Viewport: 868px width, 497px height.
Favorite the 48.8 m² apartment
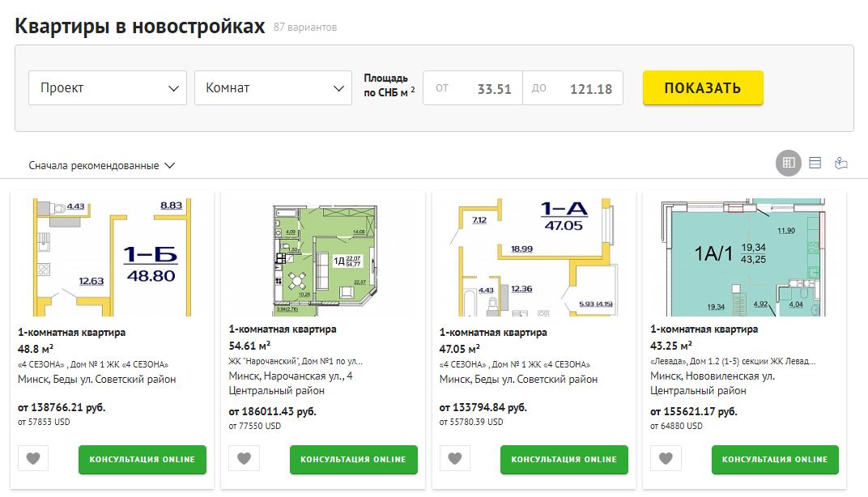click(x=33, y=459)
